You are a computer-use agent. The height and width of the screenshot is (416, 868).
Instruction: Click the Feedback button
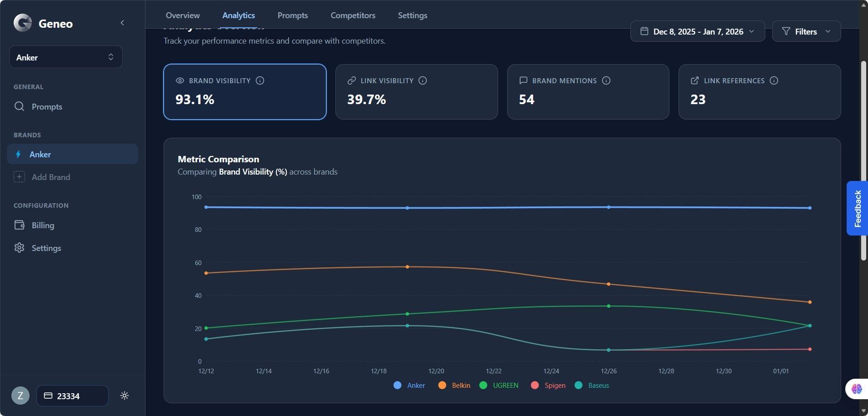click(x=857, y=208)
